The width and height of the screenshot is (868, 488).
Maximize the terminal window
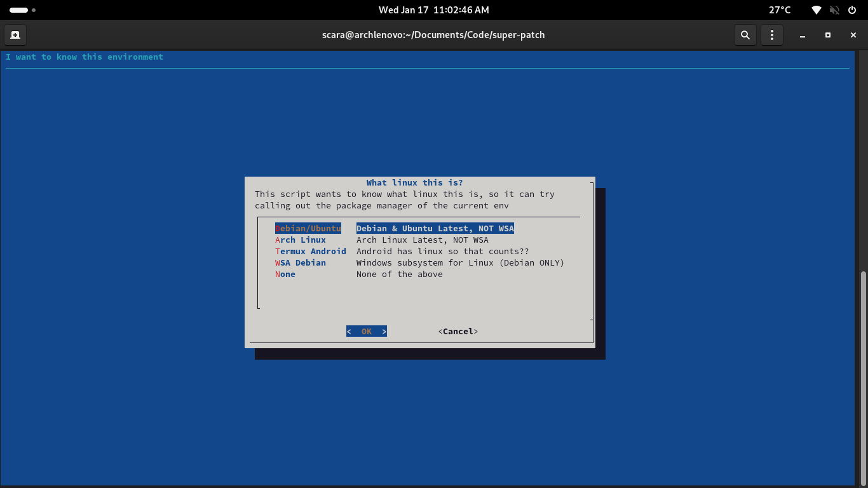tap(828, 35)
